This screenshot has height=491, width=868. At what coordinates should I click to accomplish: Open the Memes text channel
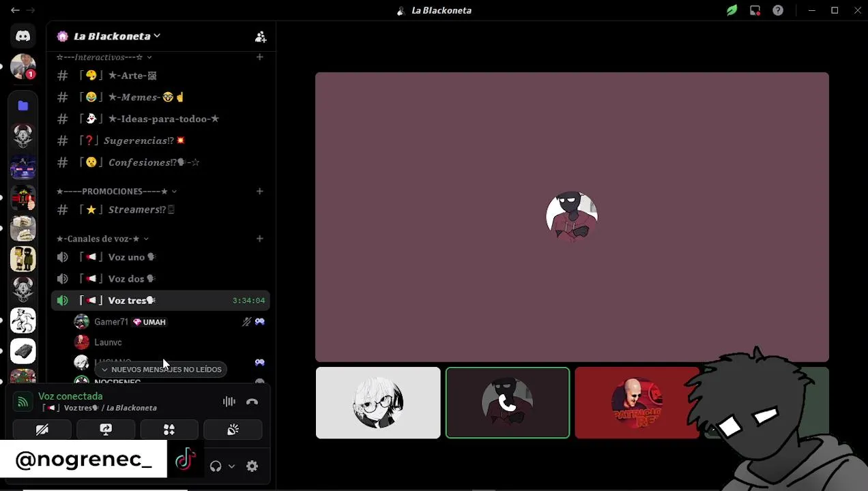coord(161,98)
